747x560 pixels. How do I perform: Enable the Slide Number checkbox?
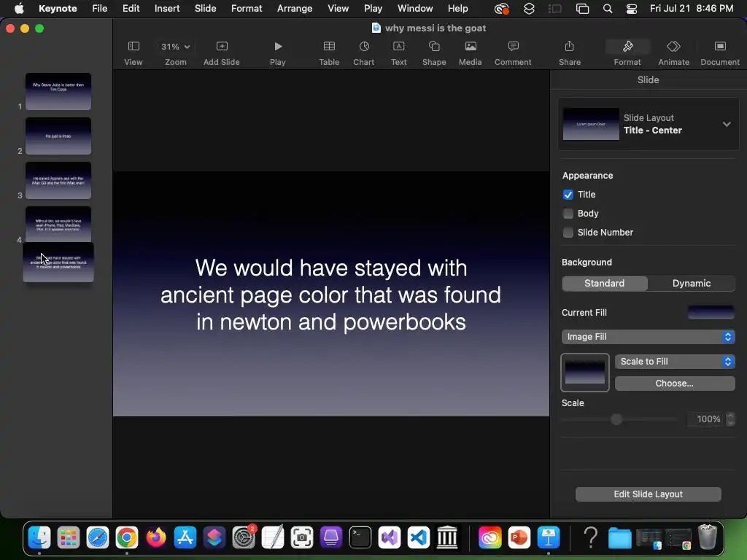tap(568, 233)
